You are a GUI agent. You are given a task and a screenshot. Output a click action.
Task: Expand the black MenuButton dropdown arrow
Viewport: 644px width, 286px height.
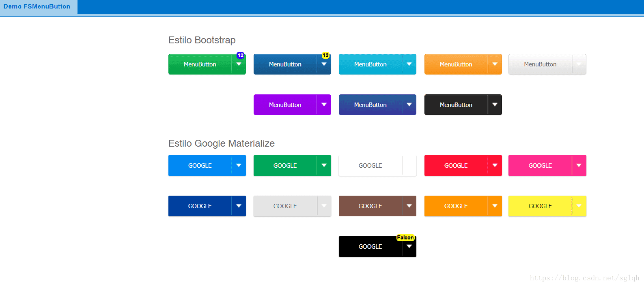(495, 105)
